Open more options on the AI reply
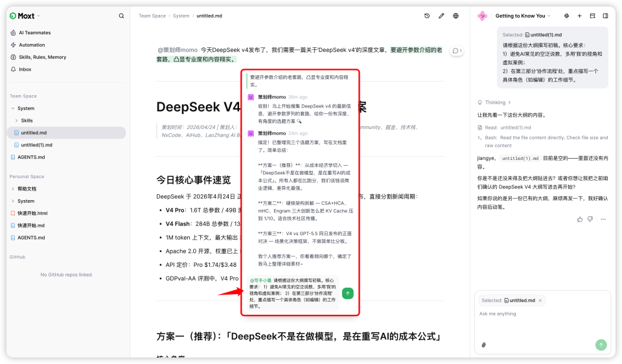The width and height of the screenshot is (622, 364). (603, 220)
